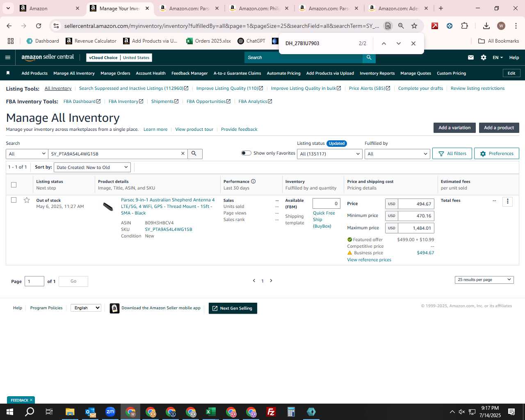The height and width of the screenshot is (420, 525).
Task: Click the Edit navigation button
Action: tap(511, 73)
